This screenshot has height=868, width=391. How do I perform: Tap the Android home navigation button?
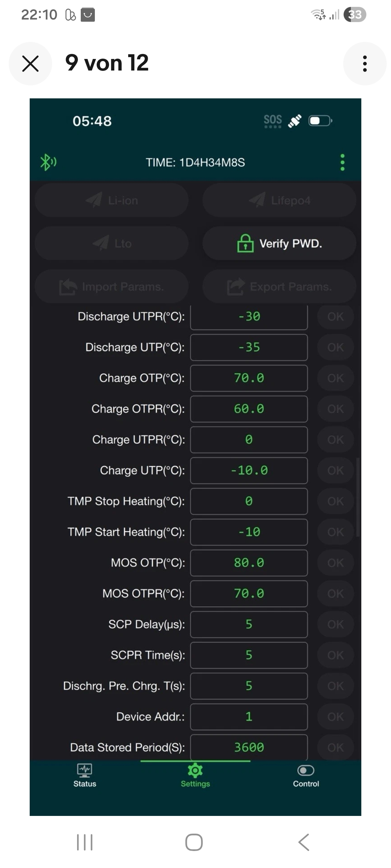(x=194, y=842)
